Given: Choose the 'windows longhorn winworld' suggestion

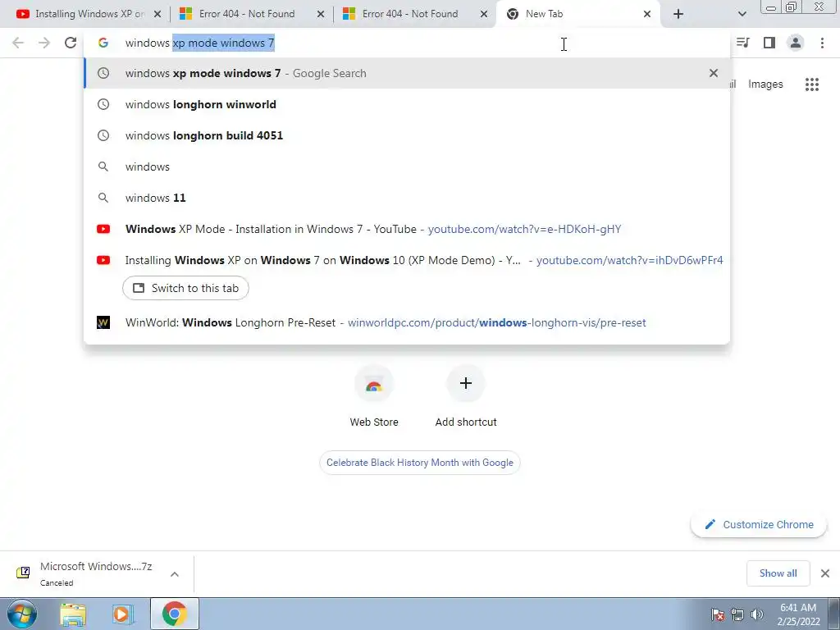Looking at the screenshot, I should [407, 104].
